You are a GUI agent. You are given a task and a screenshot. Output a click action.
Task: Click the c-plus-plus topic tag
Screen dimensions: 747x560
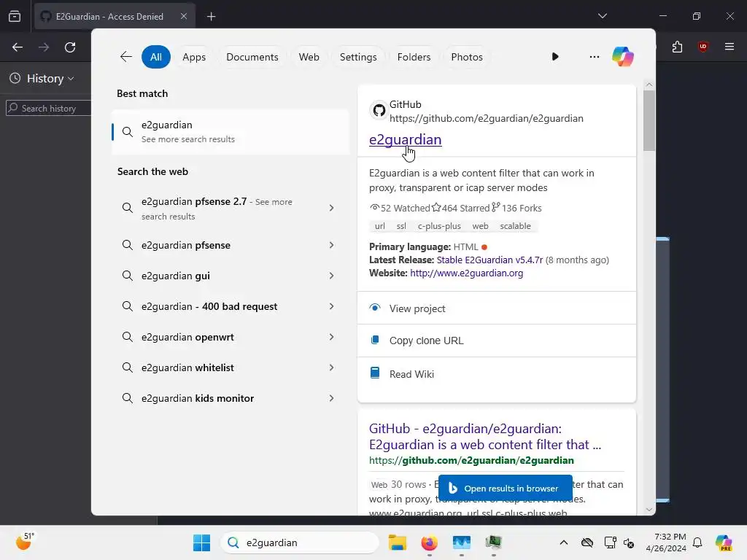439,226
